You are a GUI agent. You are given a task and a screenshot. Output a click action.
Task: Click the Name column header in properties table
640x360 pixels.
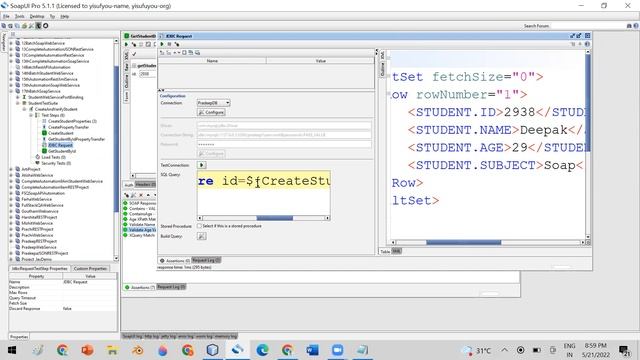(212, 60)
